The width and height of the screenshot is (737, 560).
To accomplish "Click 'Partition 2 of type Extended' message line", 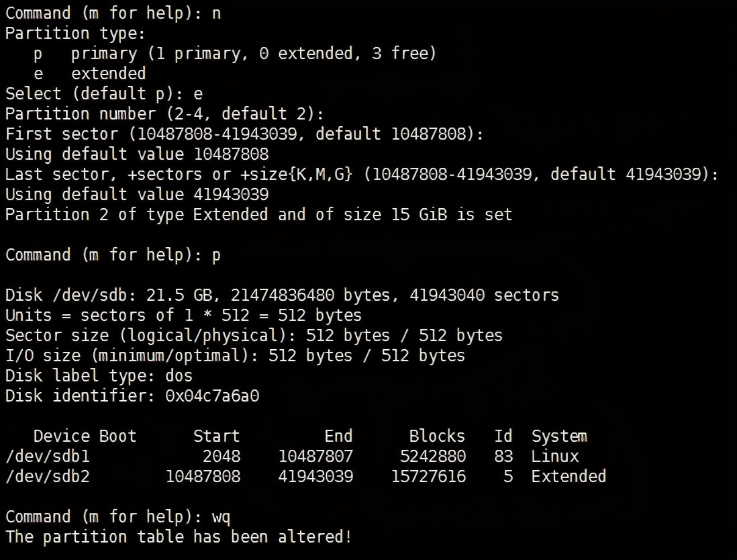I will pos(258,215).
